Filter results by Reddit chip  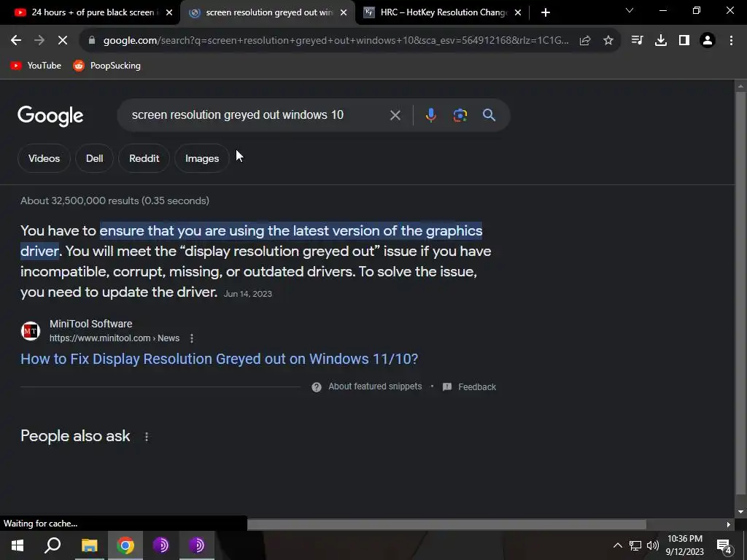point(144,158)
